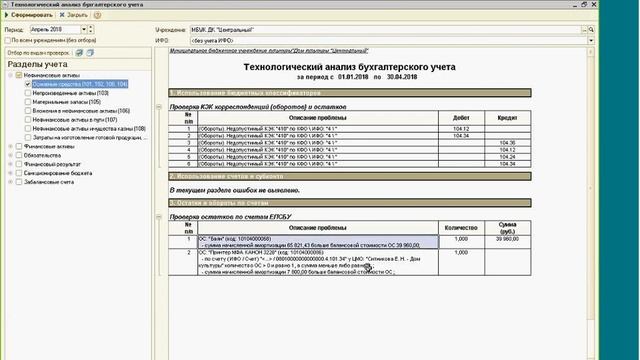Click section header 2 about accounts and subconto
The image size is (640, 360).
click(x=350, y=176)
